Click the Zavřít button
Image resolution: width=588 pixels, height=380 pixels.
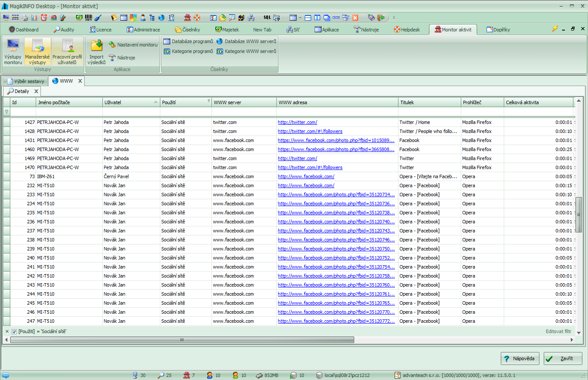point(563,358)
